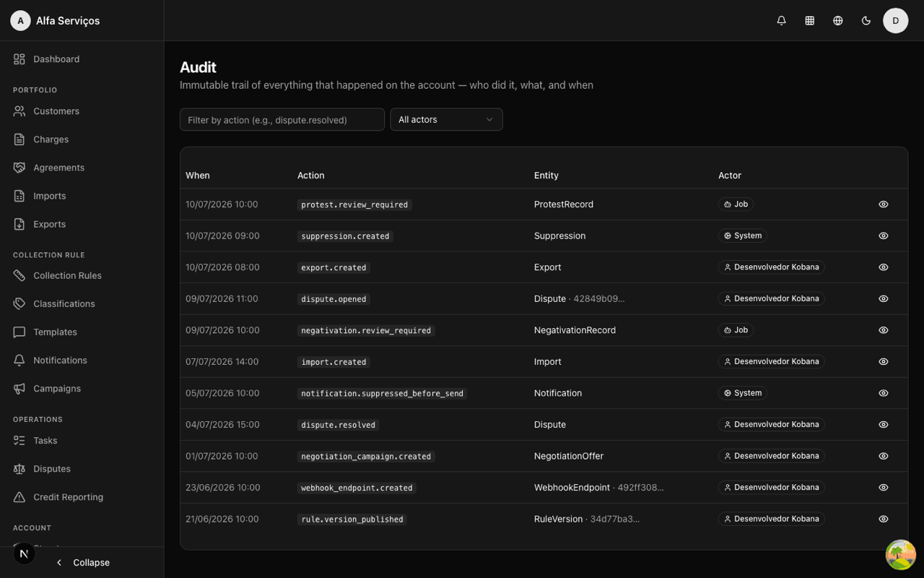Open the notifications bell in top bar
924x578 pixels.
click(781, 21)
